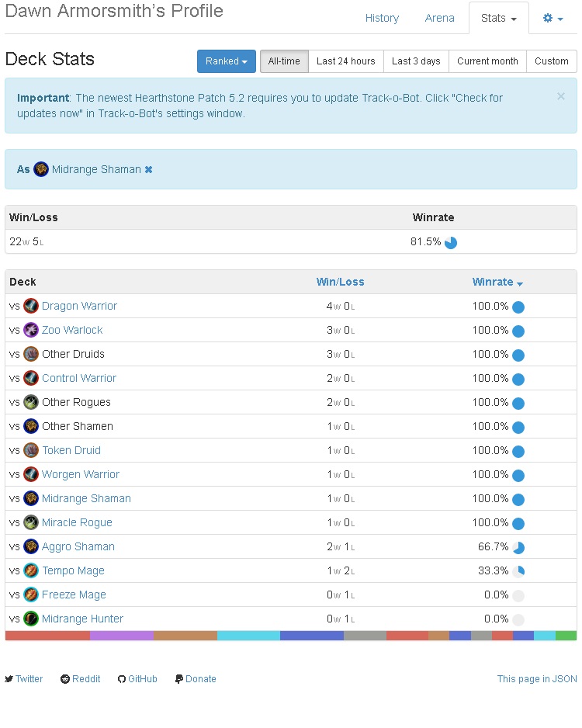The height and width of the screenshot is (728, 582).
Task: Switch range to Last 24 hours
Action: point(345,61)
